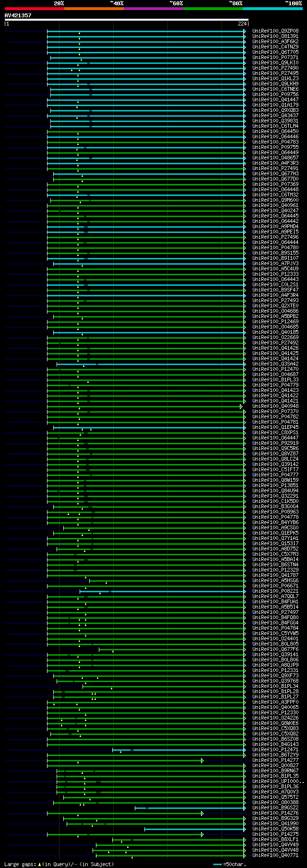Click the arrowhead on the UniRef100_Q40948 alignment
307x868 pixels.
[x=242, y=407]
